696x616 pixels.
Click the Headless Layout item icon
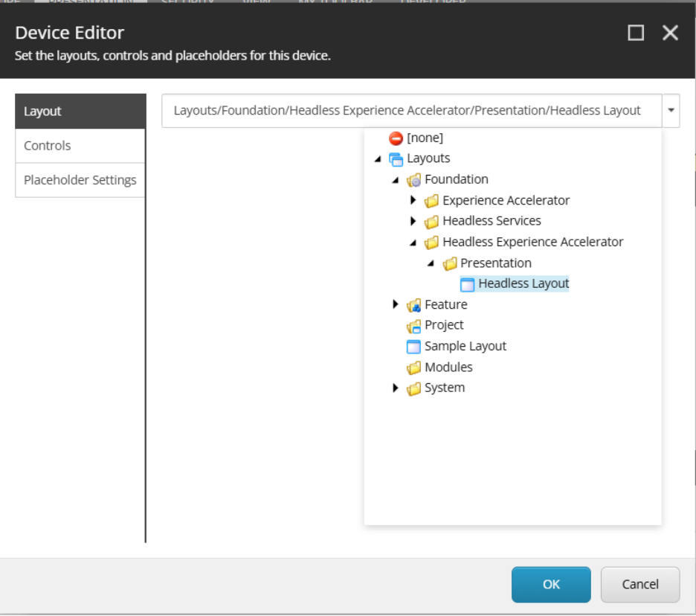point(467,283)
